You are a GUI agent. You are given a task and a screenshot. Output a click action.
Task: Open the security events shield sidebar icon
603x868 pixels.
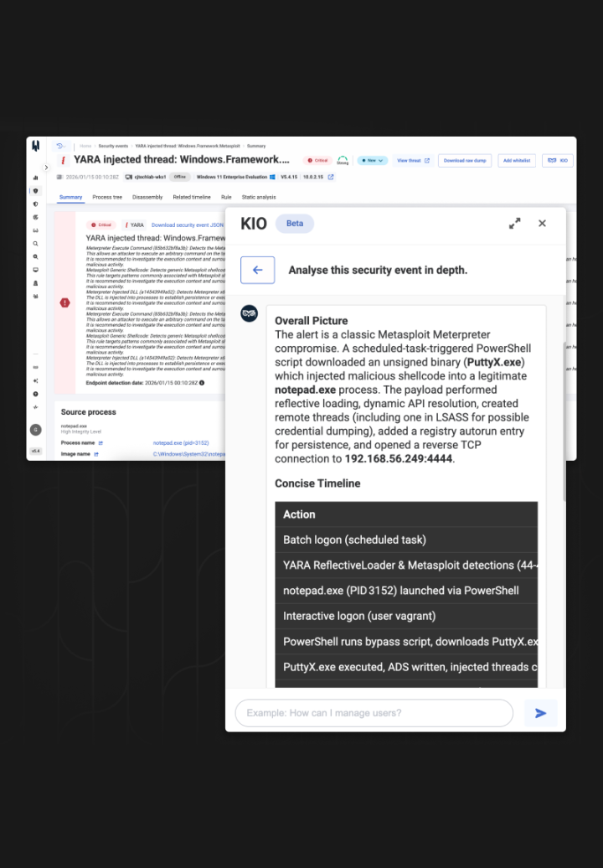35,191
